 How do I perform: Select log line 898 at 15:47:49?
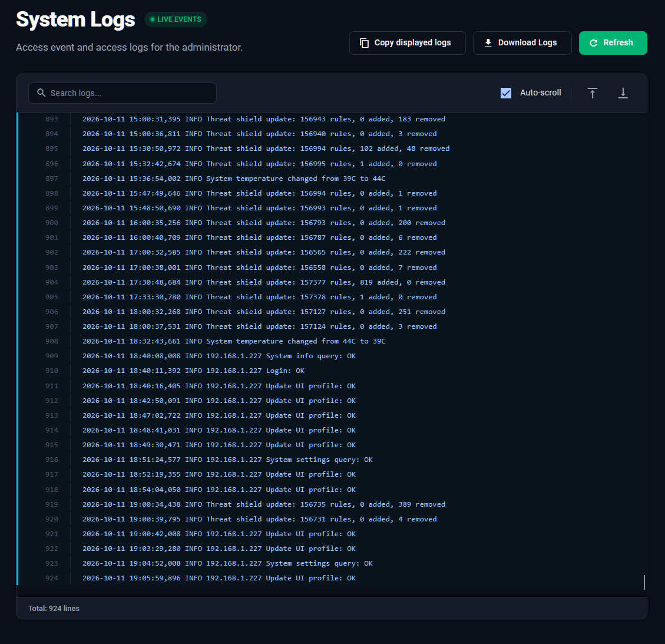point(332,193)
